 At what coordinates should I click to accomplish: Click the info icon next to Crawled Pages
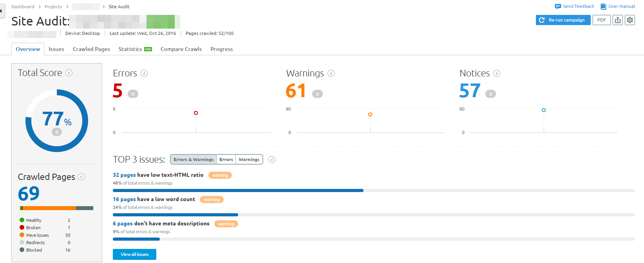click(81, 177)
